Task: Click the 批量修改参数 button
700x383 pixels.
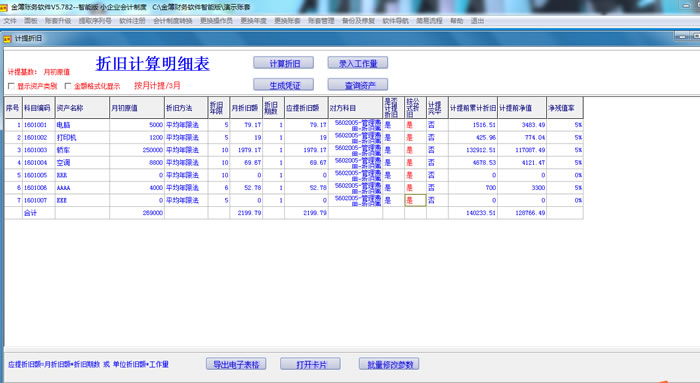Action: (389, 364)
